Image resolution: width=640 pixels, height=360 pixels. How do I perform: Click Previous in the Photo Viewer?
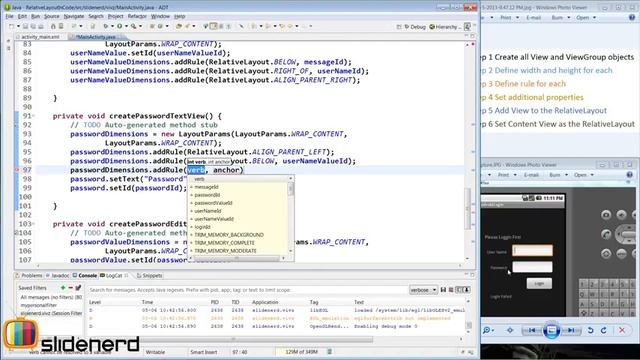coord(532,330)
